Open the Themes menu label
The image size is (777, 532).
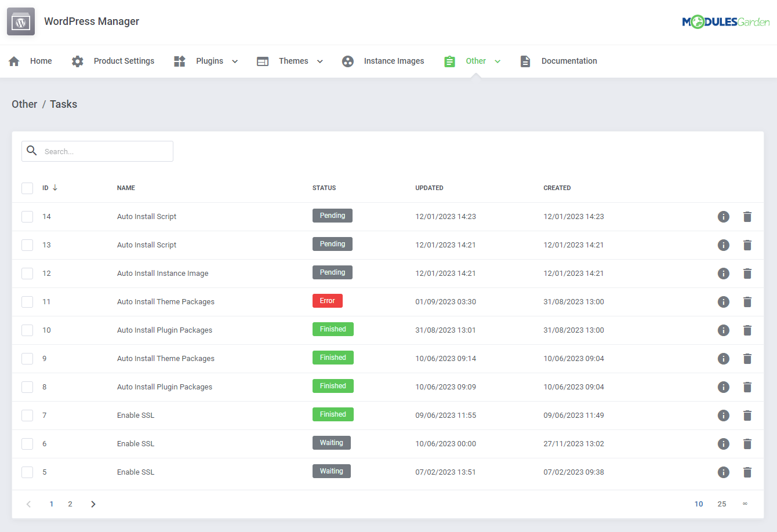coord(293,61)
